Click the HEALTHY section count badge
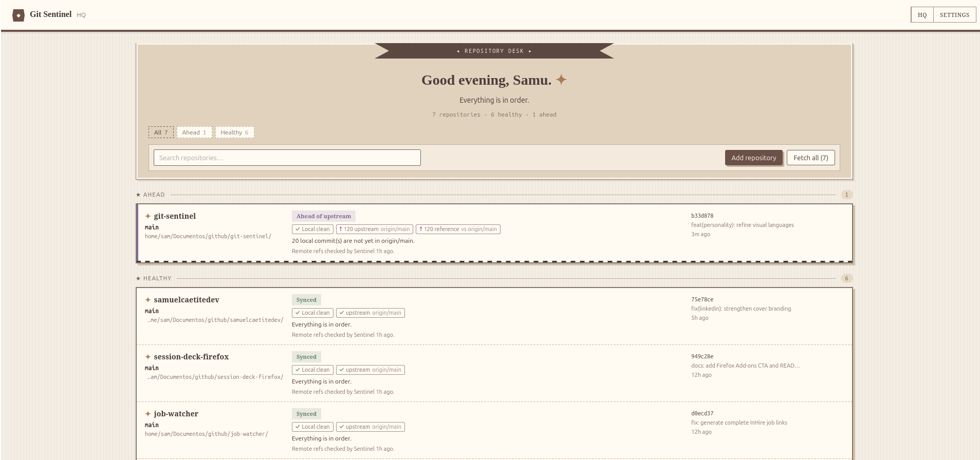The image size is (980, 460). coord(847,278)
